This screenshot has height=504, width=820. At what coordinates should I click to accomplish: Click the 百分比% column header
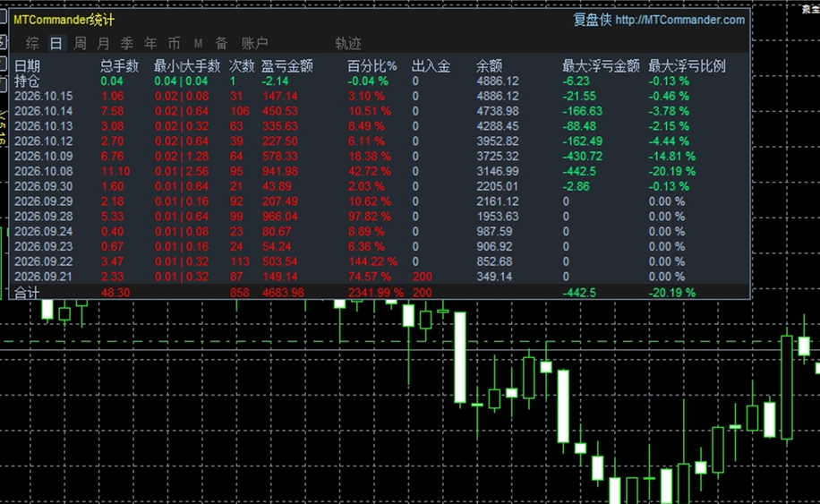point(372,66)
